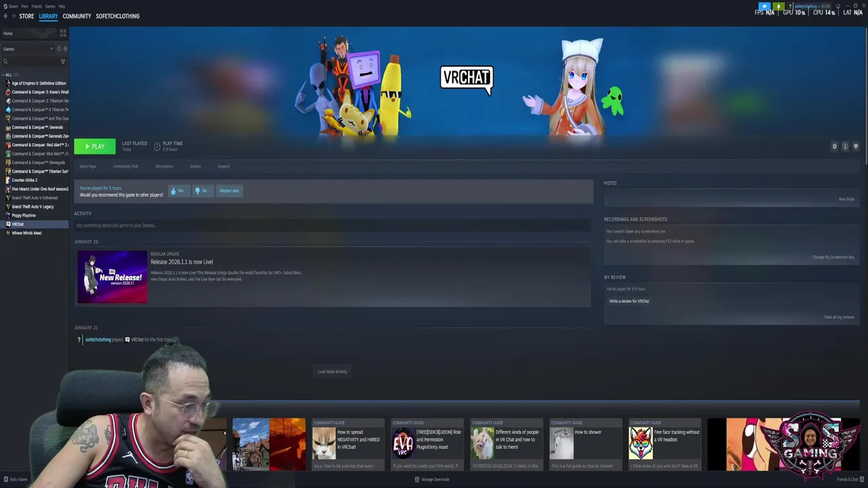The height and width of the screenshot is (488, 868).
Task: Click the blue announcements megaphone icon
Action: pos(764,6)
